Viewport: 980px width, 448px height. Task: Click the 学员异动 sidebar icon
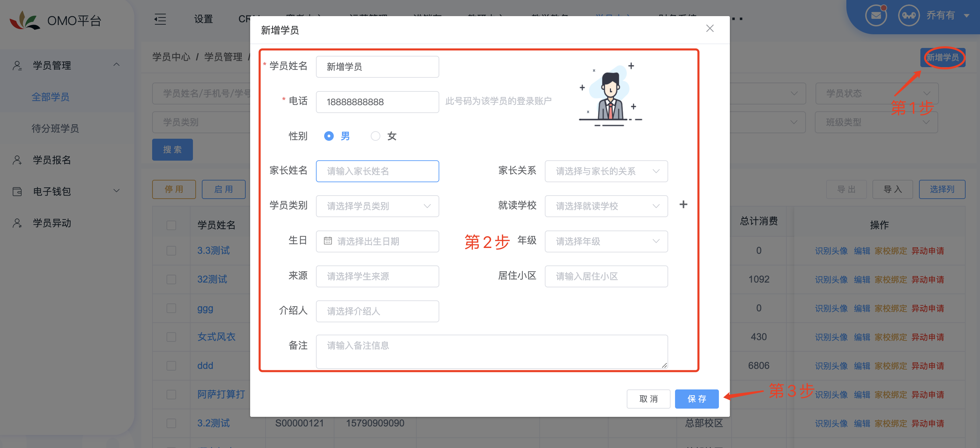point(17,223)
